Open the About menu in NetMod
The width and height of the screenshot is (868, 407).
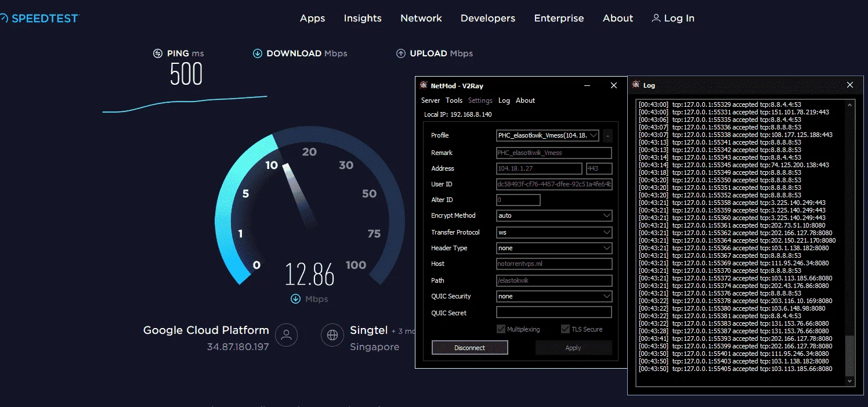pyautogui.click(x=526, y=100)
